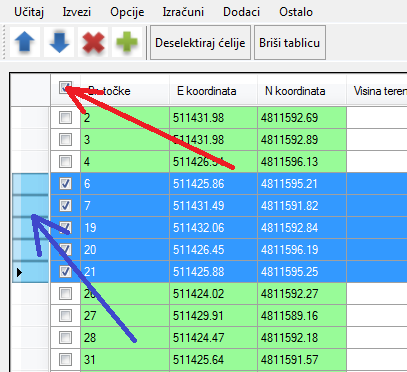Select cell 511432.06

pyautogui.click(x=213, y=228)
